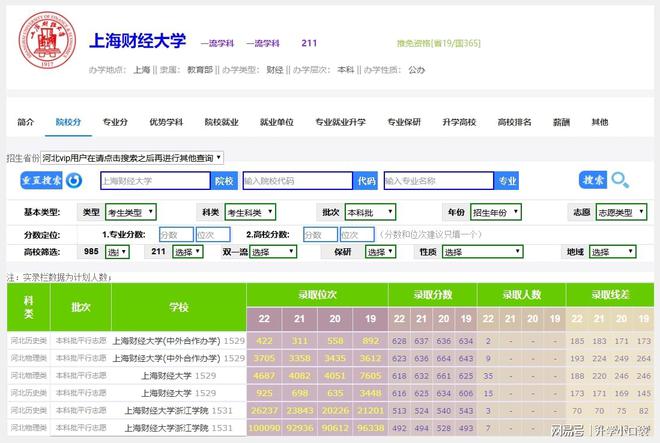Click the blue 专业 button
This screenshot has width=660, height=443.
pos(507,181)
